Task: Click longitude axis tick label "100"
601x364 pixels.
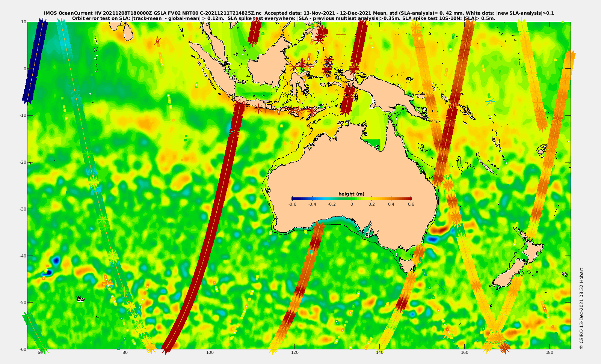Action: tap(210, 353)
